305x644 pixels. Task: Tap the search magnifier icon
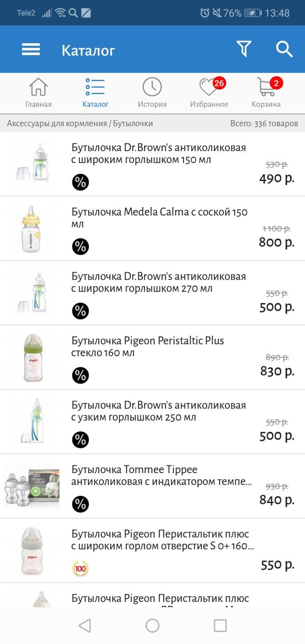(x=284, y=49)
